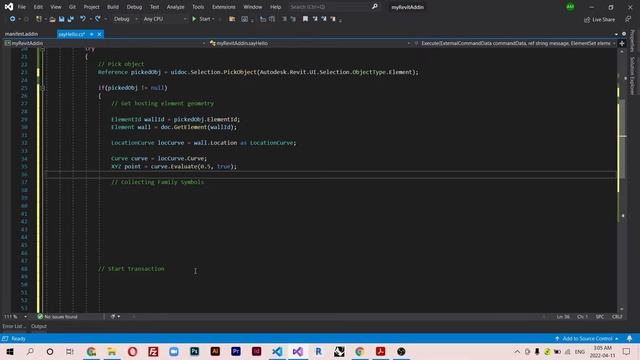The image size is (640, 360).
Task: Close the sayHello.cs tab
Action: click(x=99, y=34)
